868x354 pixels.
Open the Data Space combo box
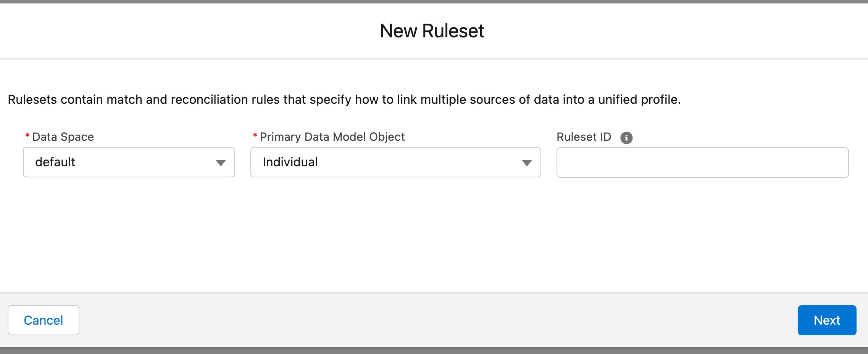click(129, 162)
